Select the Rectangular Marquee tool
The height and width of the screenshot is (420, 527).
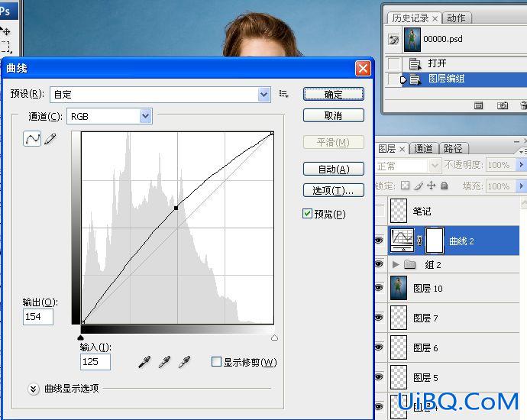click(x=5, y=47)
